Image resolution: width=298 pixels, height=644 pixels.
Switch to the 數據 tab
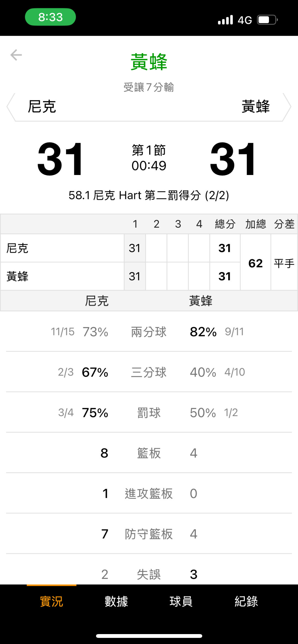tap(116, 601)
